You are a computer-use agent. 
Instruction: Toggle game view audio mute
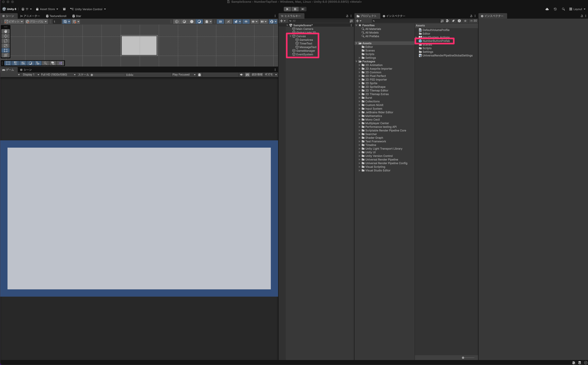pos(242,74)
